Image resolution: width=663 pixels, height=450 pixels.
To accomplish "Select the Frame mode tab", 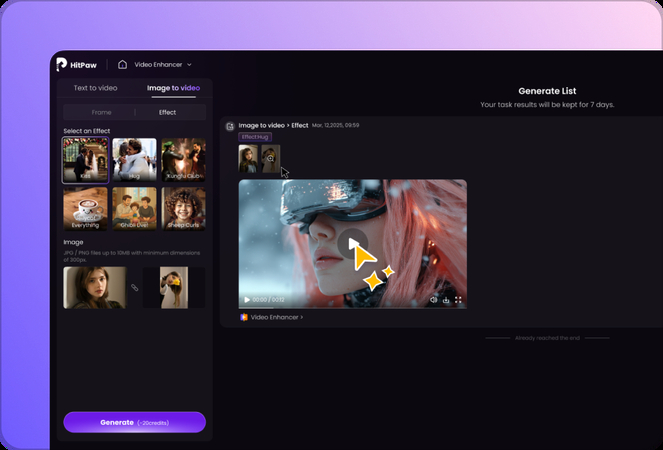I will point(101,112).
